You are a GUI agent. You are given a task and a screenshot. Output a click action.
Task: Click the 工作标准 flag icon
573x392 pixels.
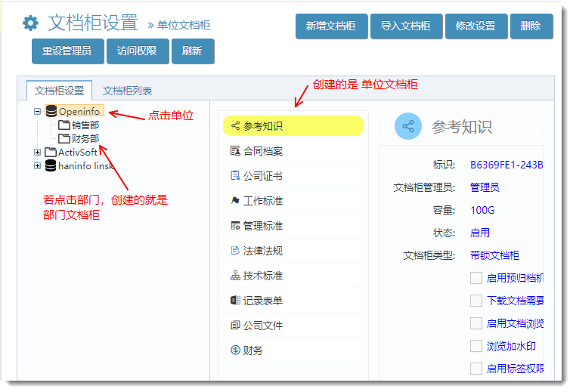(x=235, y=201)
